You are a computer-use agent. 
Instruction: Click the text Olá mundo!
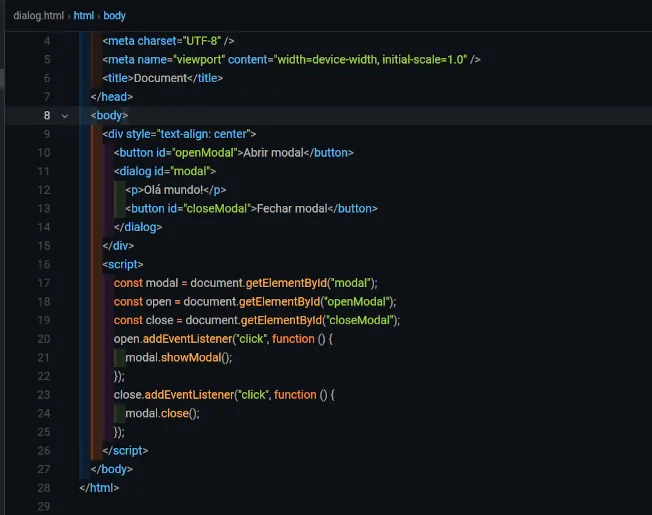(x=173, y=190)
